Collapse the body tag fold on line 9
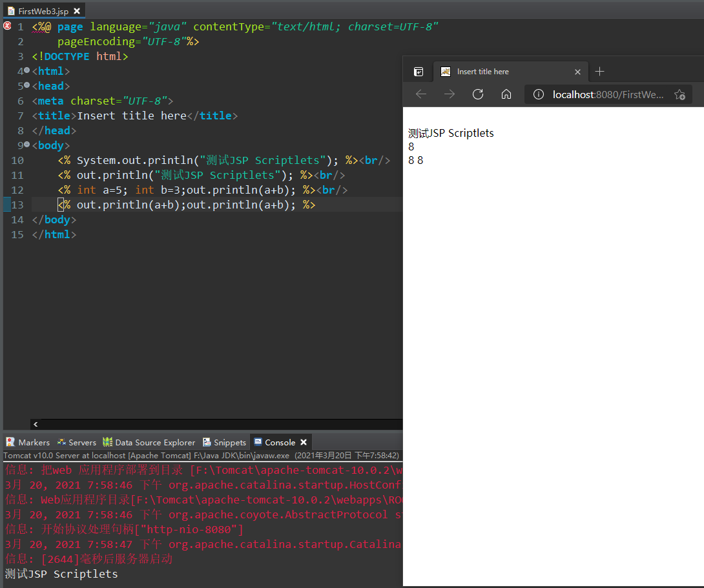Image resolution: width=704 pixels, height=588 pixels. [27, 145]
